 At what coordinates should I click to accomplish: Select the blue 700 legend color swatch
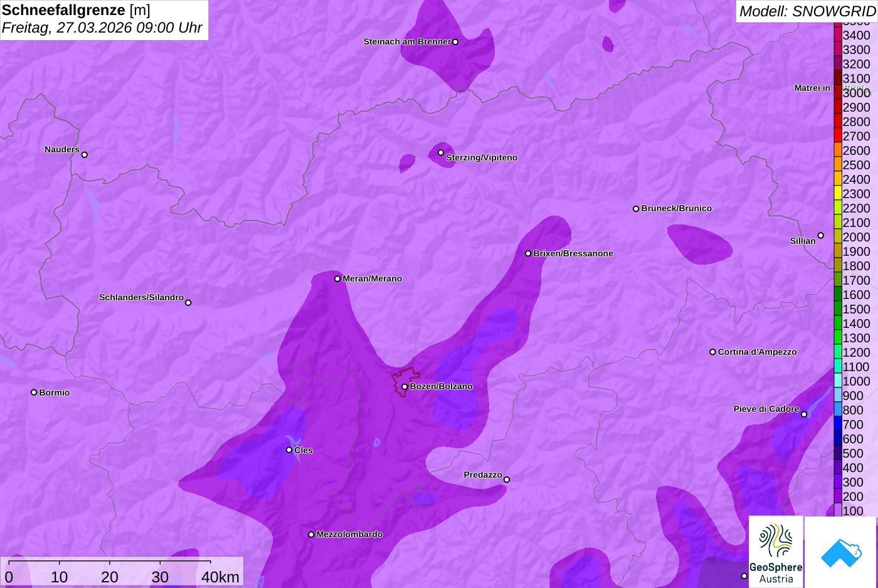(x=838, y=424)
